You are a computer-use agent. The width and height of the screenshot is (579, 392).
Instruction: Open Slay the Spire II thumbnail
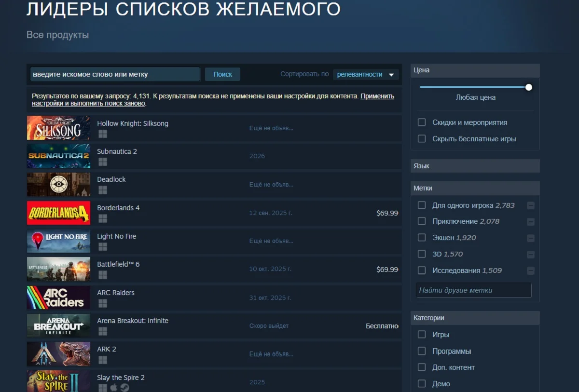point(58,381)
